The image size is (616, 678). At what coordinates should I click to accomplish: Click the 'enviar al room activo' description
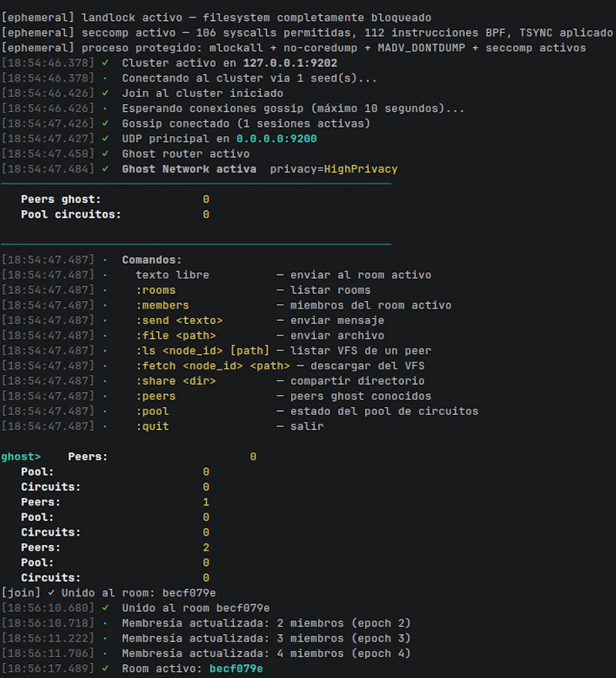361,275
